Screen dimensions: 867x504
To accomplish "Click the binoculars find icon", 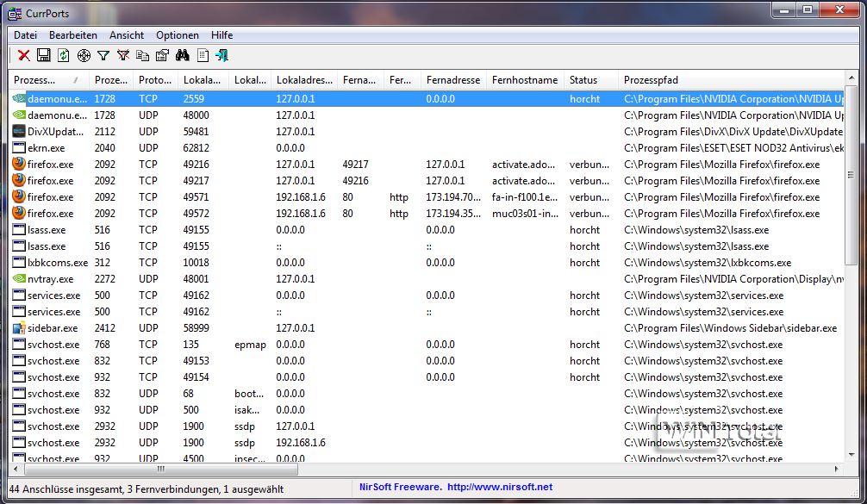I will pyautogui.click(x=183, y=56).
